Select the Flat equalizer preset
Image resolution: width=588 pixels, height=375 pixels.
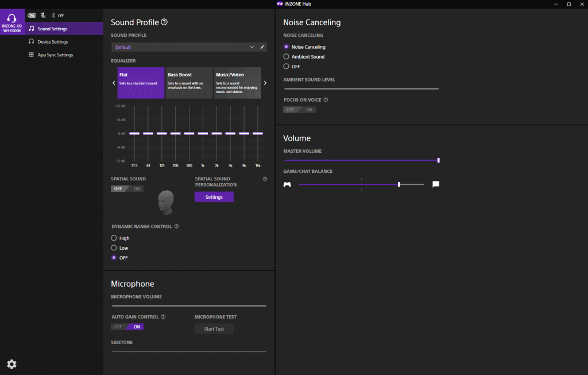(x=141, y=83)
